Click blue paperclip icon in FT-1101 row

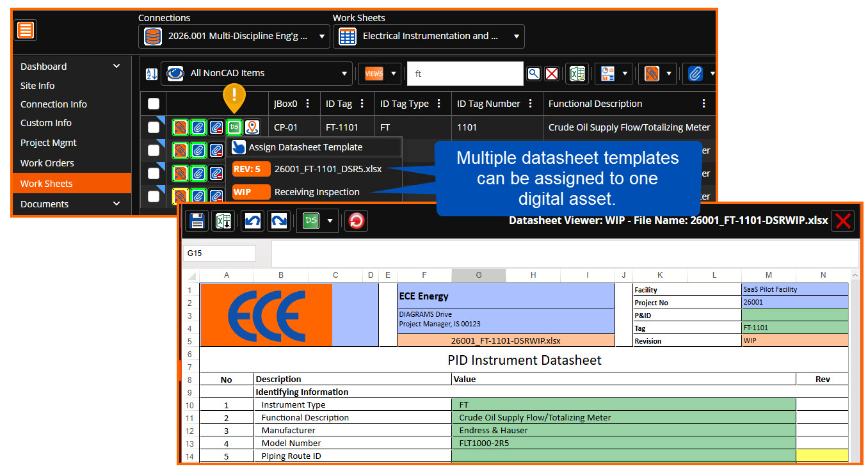198,127
